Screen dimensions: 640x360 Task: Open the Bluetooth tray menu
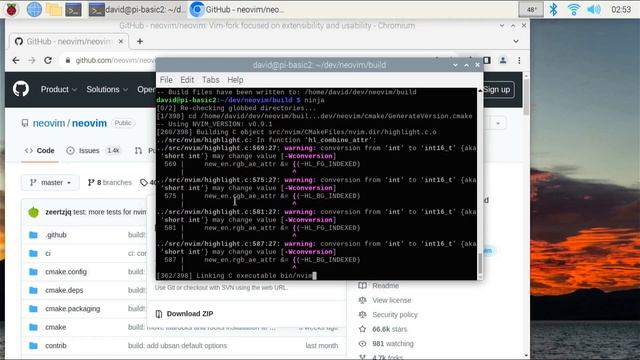point(553,9)
